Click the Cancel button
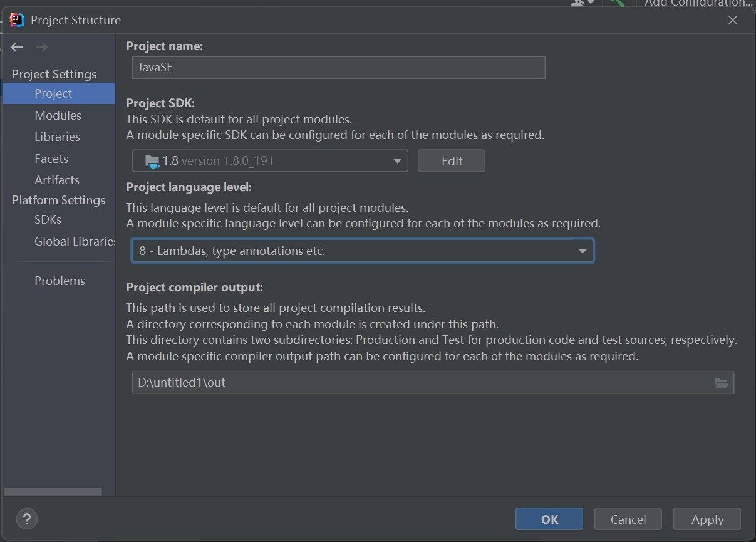756x542 pixels. (x=628, y=519)
